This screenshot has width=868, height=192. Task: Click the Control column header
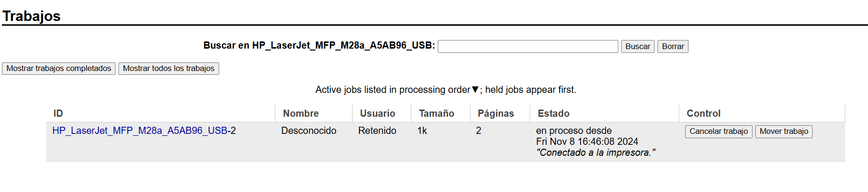703,113
